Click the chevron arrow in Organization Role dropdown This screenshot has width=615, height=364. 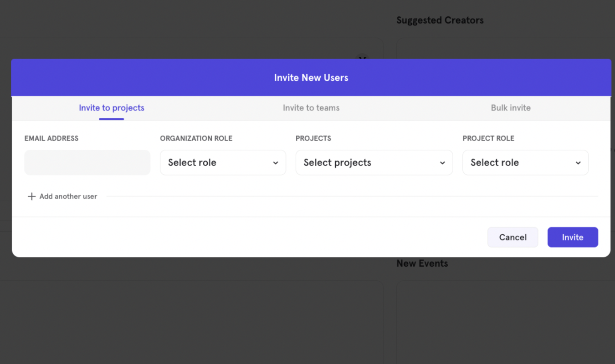click(x=276, y=163)
